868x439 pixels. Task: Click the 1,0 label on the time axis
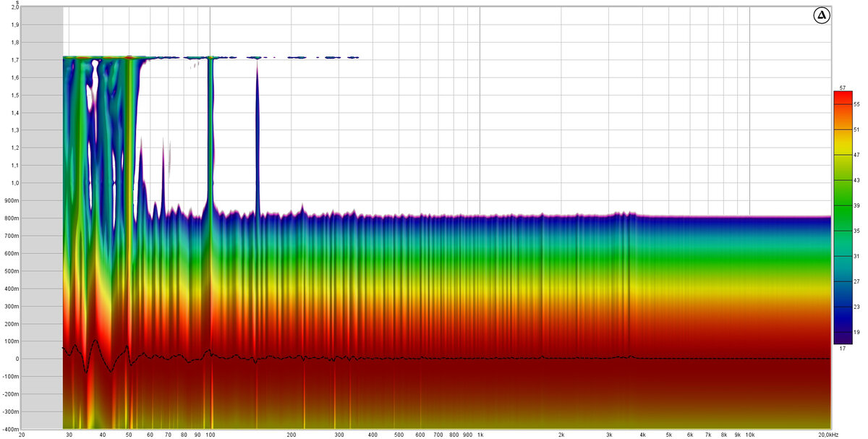click(14, 183)
